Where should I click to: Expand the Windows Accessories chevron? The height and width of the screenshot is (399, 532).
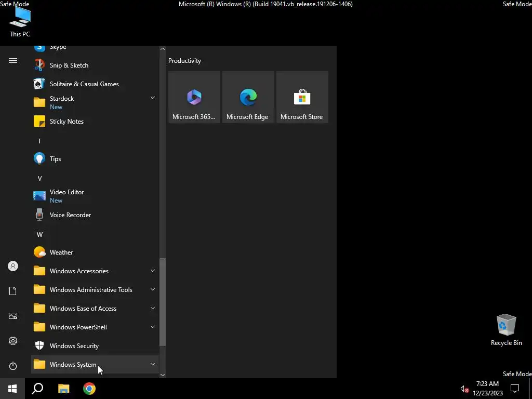[x=153, y=271]
